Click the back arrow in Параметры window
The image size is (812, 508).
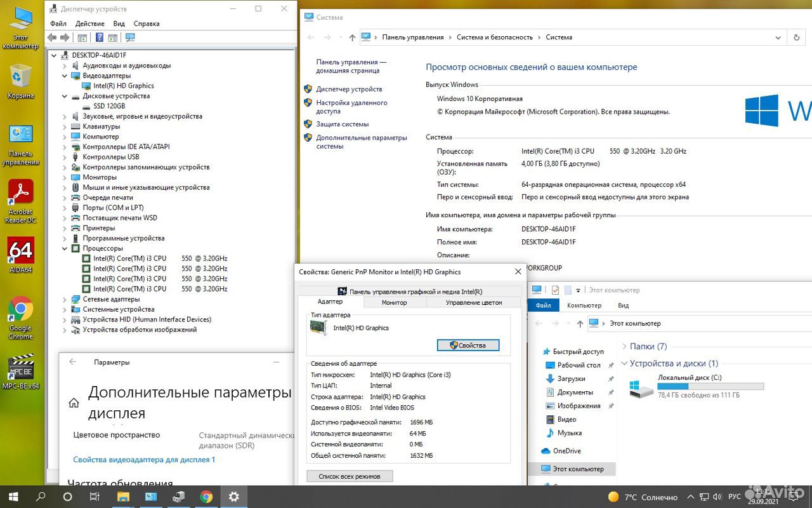72,362
